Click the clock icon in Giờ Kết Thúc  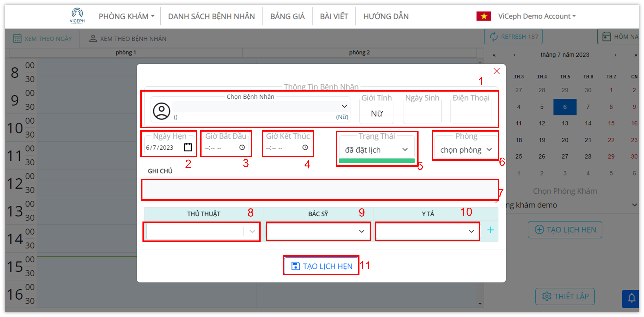coord(305,147)
